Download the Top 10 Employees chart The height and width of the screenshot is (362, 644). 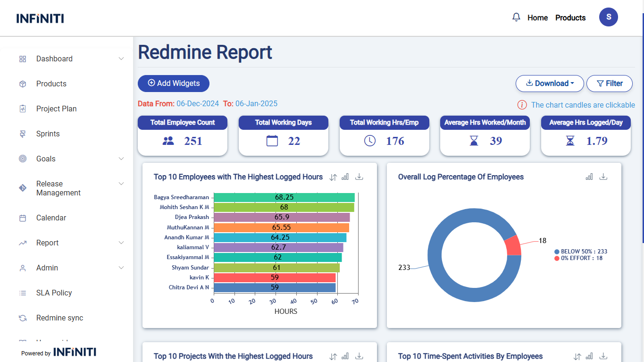(x=359, y=177)
